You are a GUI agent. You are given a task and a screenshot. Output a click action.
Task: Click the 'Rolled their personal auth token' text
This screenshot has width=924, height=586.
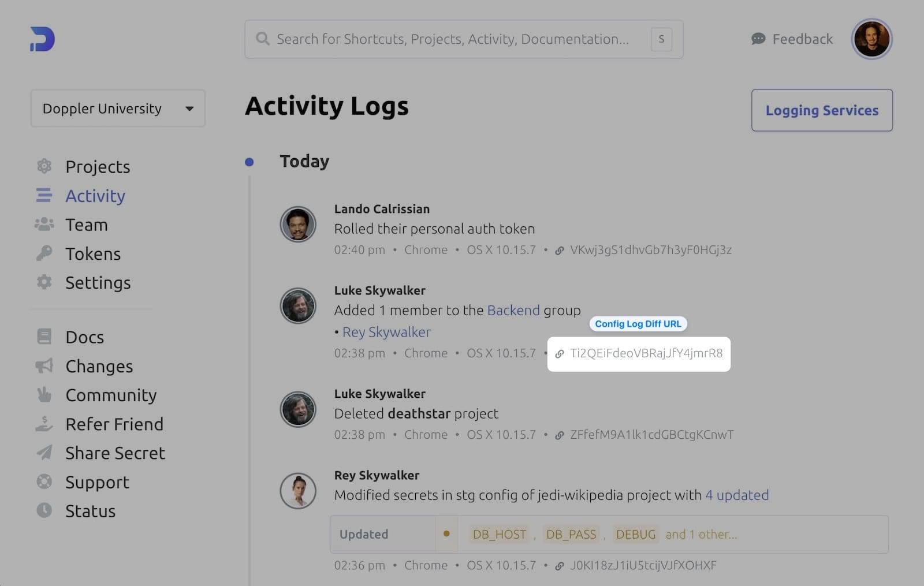434,229
